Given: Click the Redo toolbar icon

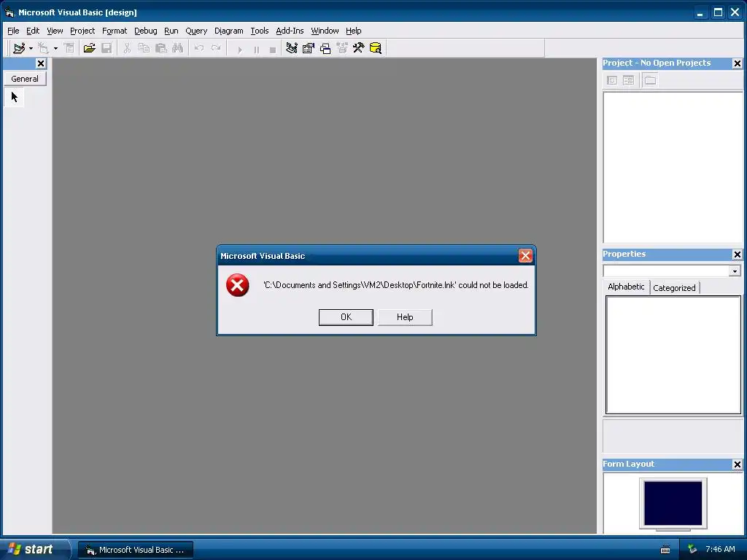Looking at the screenshot, I should (x=216, y=48).
